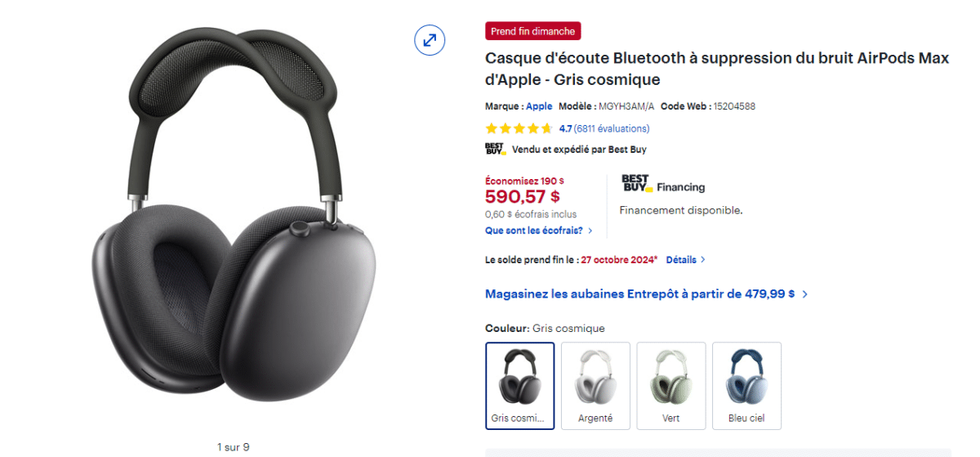View the 6811 évaluations reviews
The image size is (980, 457).
tap(612, 128)
